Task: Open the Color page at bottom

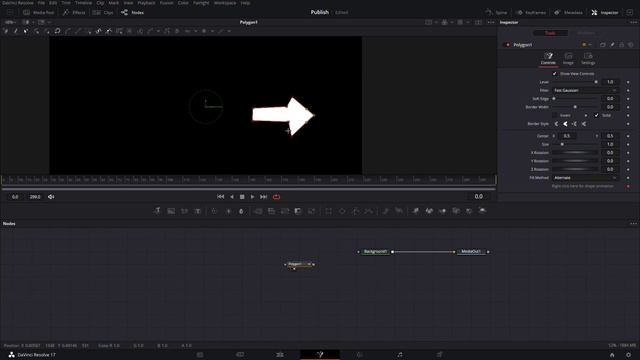Action: click(x=360, y=355)
